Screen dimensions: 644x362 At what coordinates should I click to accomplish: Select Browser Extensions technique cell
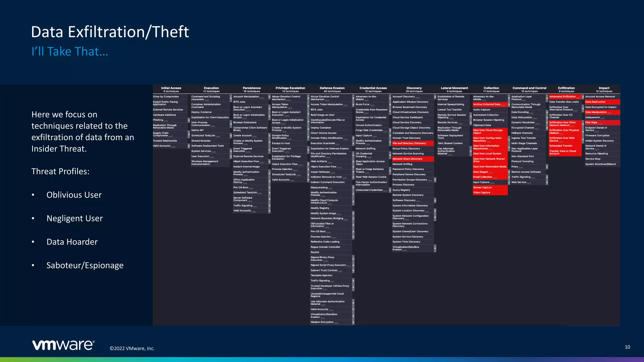coord(250,123)
